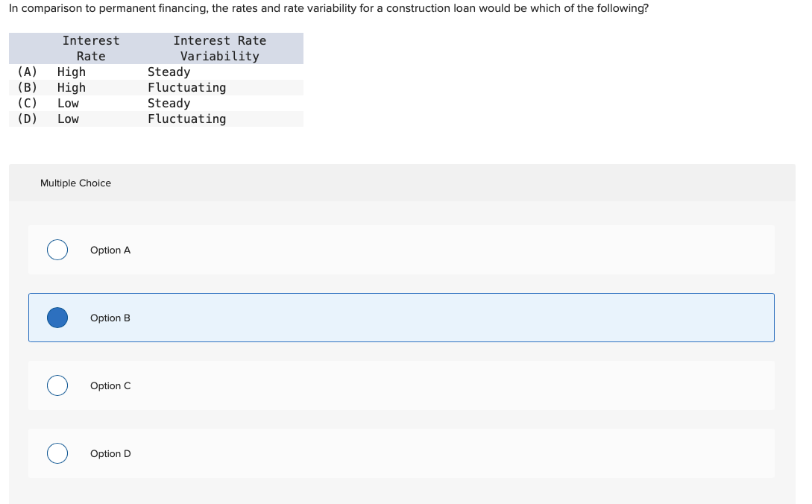Click the Multiple Choice header label

click(75, 183)
